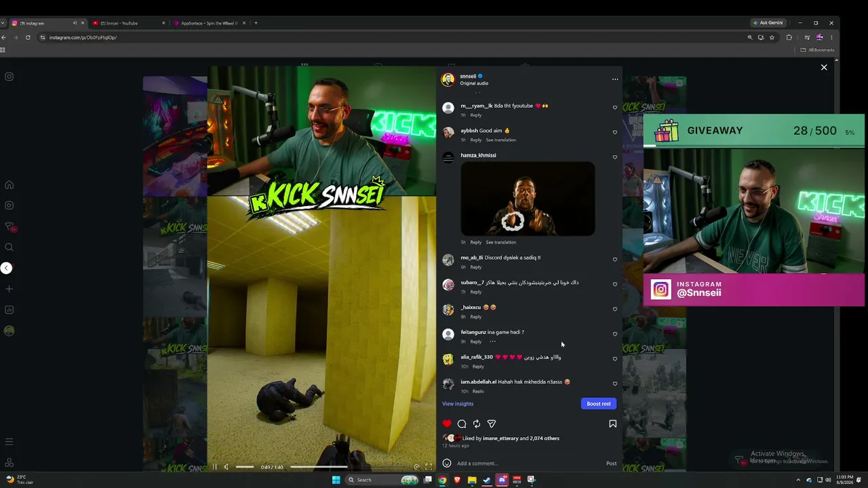Screen dimensions: 868x488
Task: Pause the reel video
Action: [x=215, y=467]
